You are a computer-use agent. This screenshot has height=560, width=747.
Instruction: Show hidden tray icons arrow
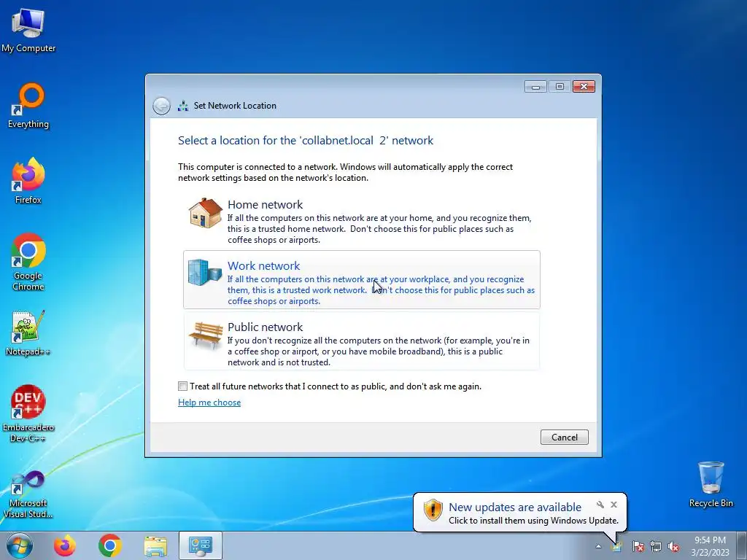[x=598, y=546]
